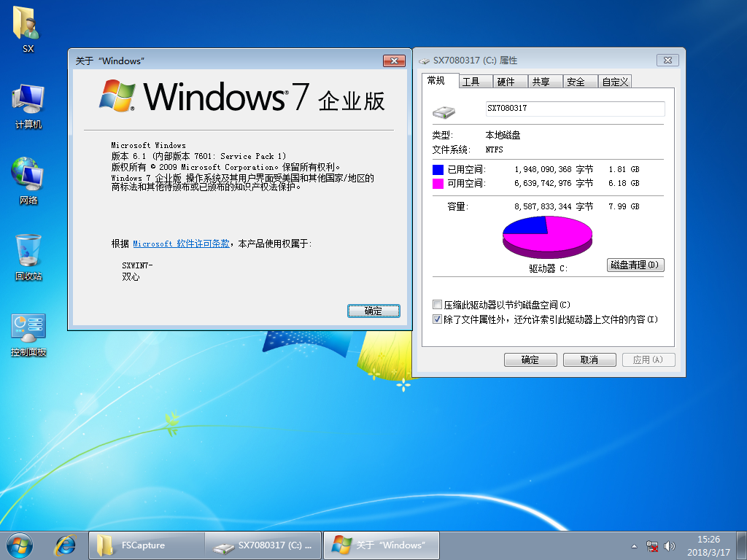
Task: Click 取消 in drive properties dialog
Action: pyautogui.click(x=589, y=359)
